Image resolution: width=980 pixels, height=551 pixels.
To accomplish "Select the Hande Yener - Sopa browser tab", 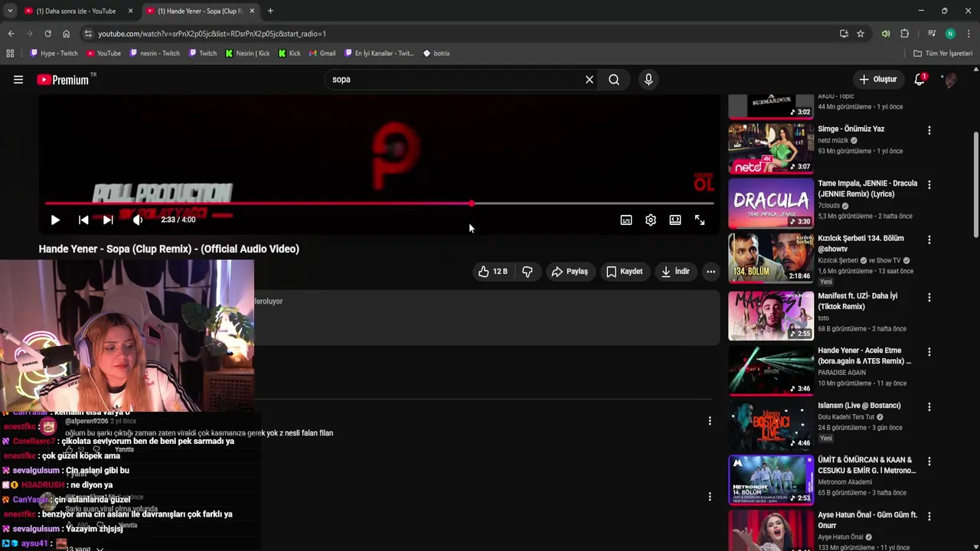I will click(x=200, y=11).
